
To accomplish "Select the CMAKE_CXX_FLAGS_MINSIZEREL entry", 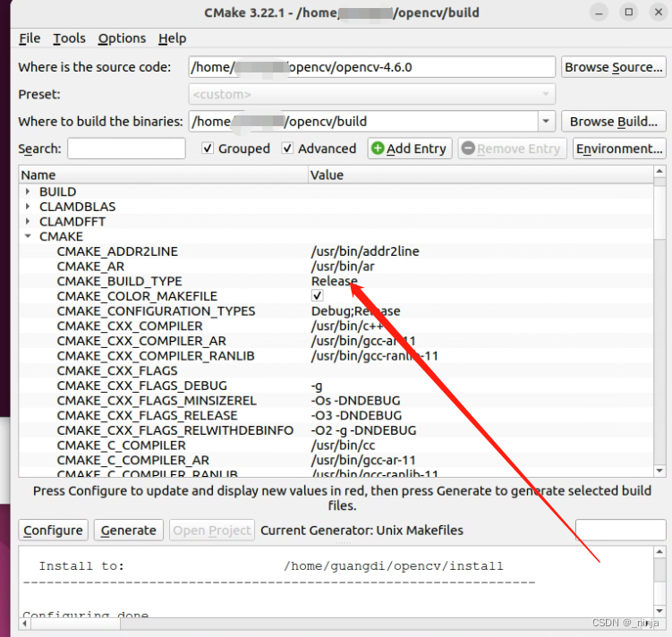I will (x=157, y=401).
